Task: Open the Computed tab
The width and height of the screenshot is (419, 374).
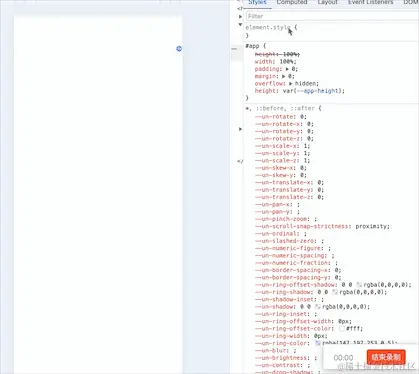Action: pyautogui.click(x=292, y=2)
